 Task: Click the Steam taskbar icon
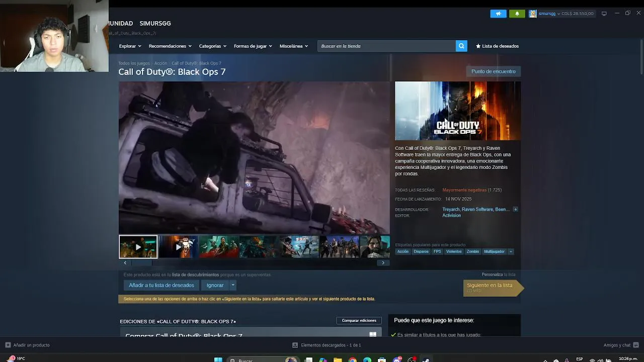coord(426,360)
